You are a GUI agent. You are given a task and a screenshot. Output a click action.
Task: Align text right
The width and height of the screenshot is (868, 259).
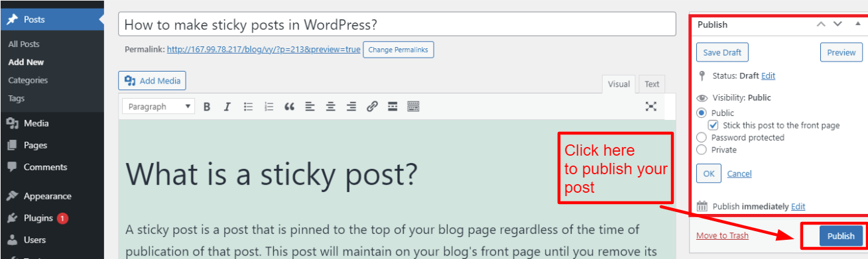351,107
